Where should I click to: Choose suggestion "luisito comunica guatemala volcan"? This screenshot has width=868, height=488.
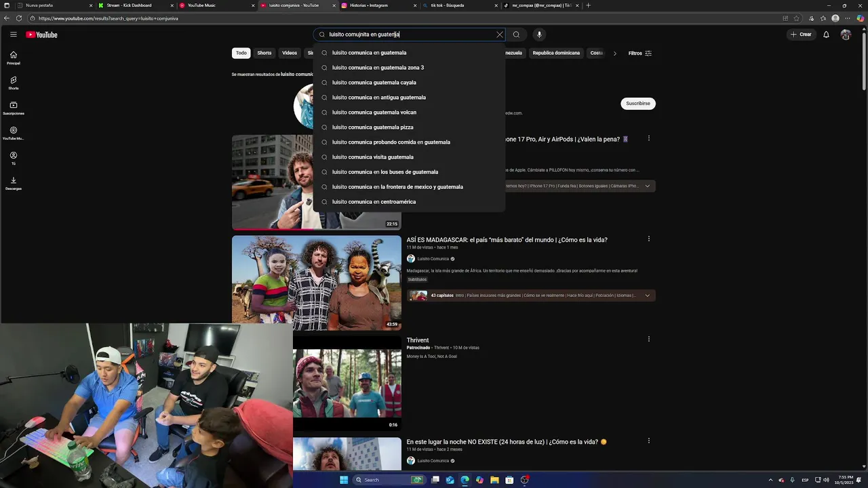point(409,113)
